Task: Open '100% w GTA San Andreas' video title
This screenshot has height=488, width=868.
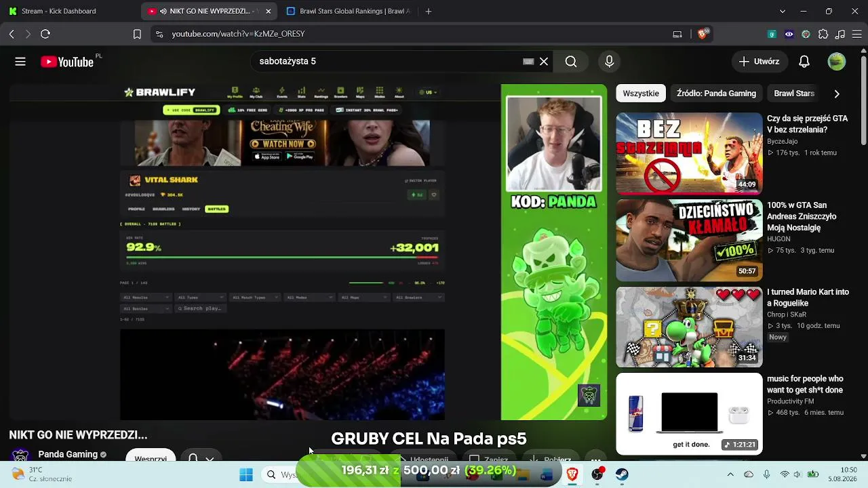Action: pos(802,217)
